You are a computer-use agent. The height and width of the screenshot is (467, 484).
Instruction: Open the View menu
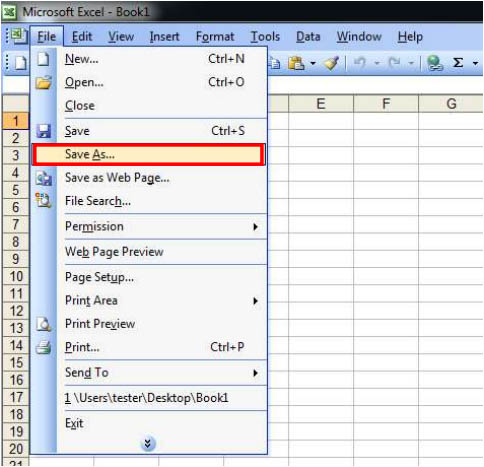121,36
